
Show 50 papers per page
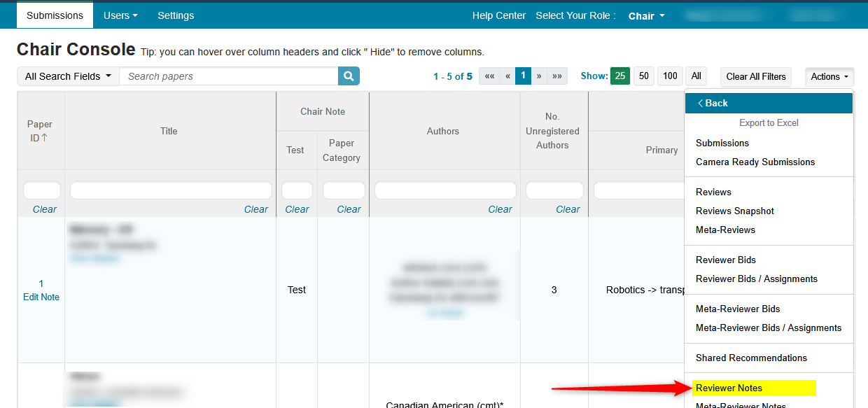[644, 76]
